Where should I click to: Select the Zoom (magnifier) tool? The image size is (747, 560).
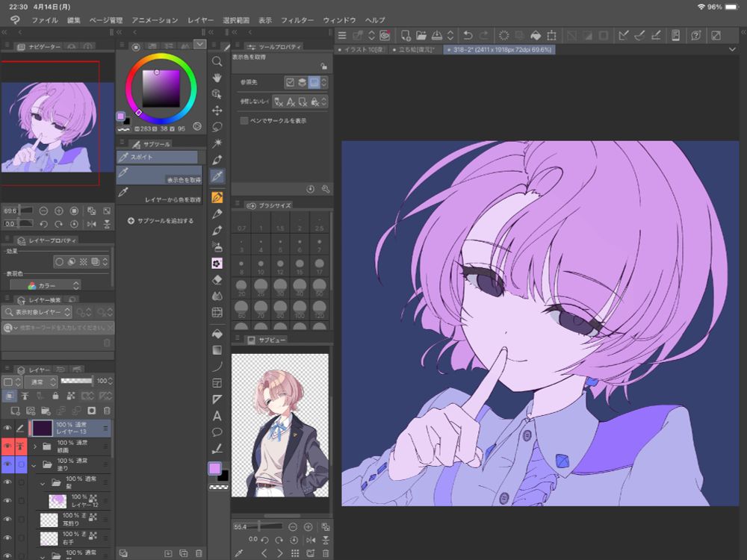(217, 61)
